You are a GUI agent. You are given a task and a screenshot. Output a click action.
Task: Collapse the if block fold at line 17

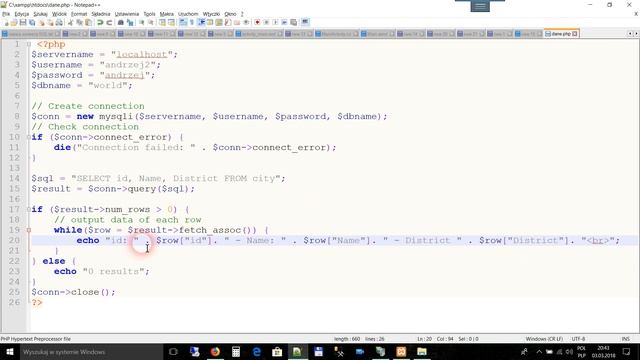point(29,209)
